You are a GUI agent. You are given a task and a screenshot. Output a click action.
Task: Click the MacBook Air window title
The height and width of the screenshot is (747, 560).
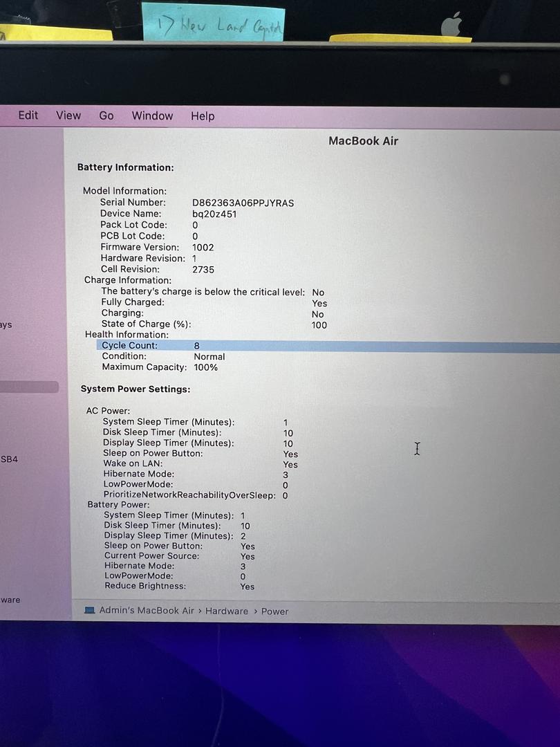364,141
